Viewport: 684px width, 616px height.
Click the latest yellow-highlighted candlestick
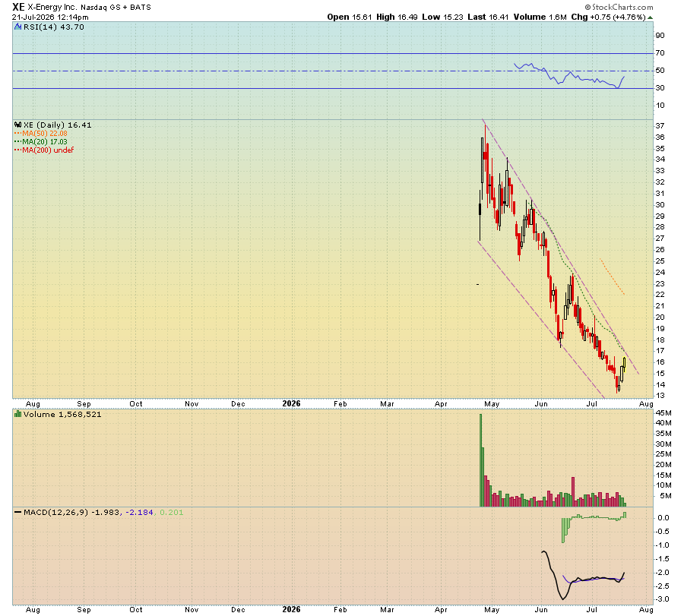[624, 365]
